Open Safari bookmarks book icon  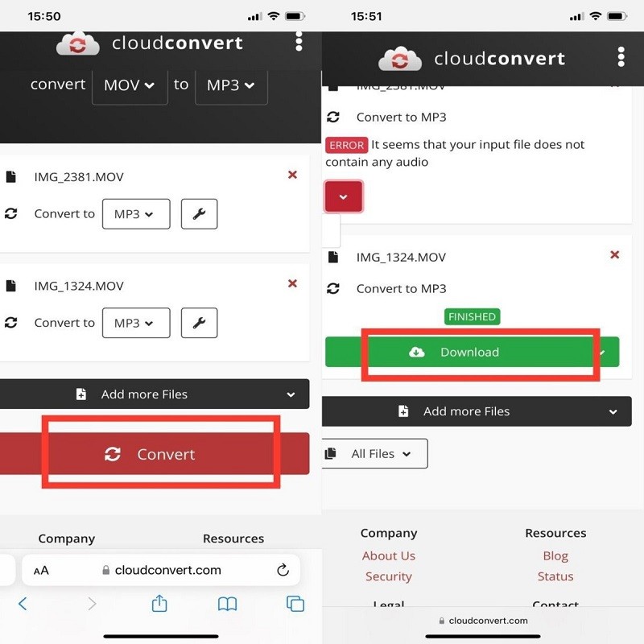coord(228,604)
